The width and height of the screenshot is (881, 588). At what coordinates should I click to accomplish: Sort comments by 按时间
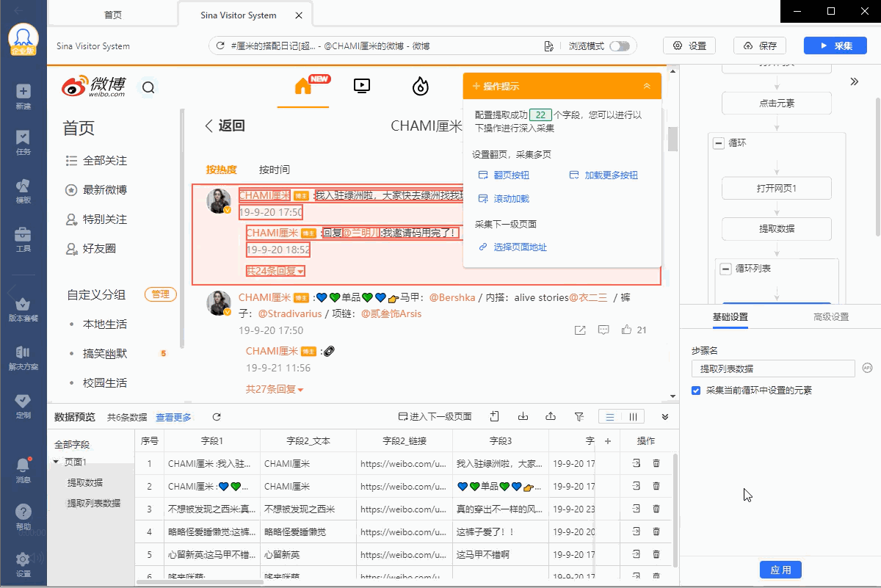[274, 170]
